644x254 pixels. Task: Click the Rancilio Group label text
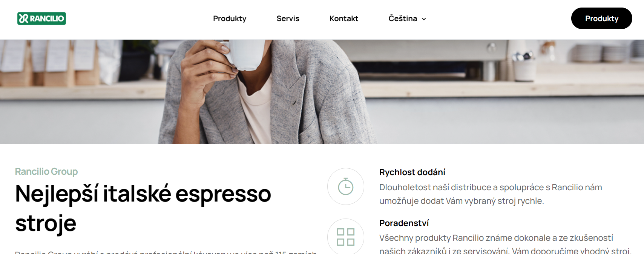[x=46, y=171]
